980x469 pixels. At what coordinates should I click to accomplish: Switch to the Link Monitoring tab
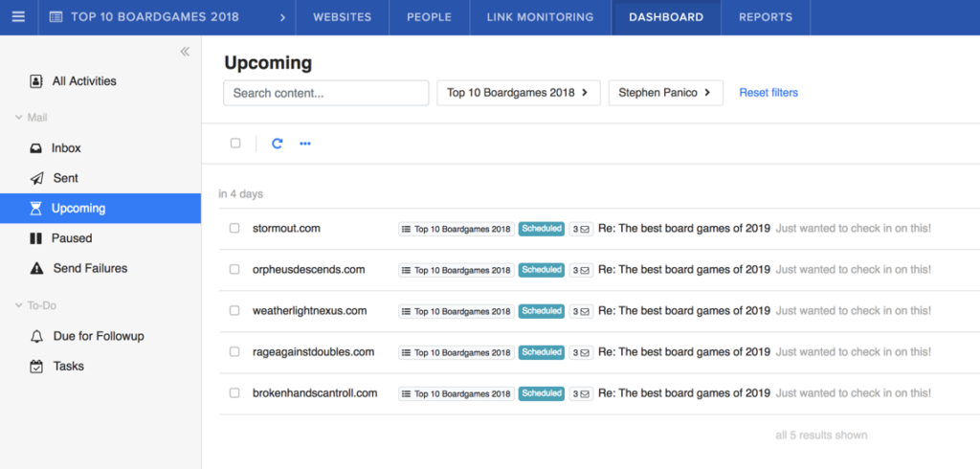540,17
